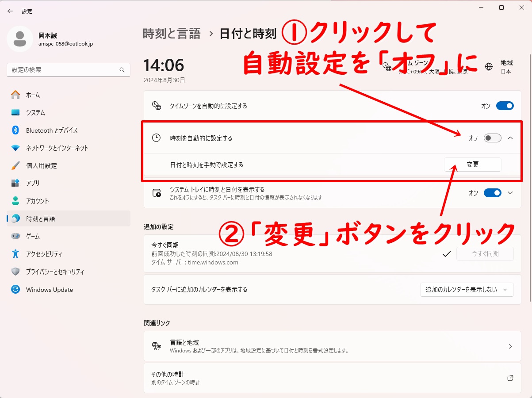The image size is (532, 398).
Task: Open Windows Update icon in sidebar
Action: pyautogui.click(x=15, y=290)
